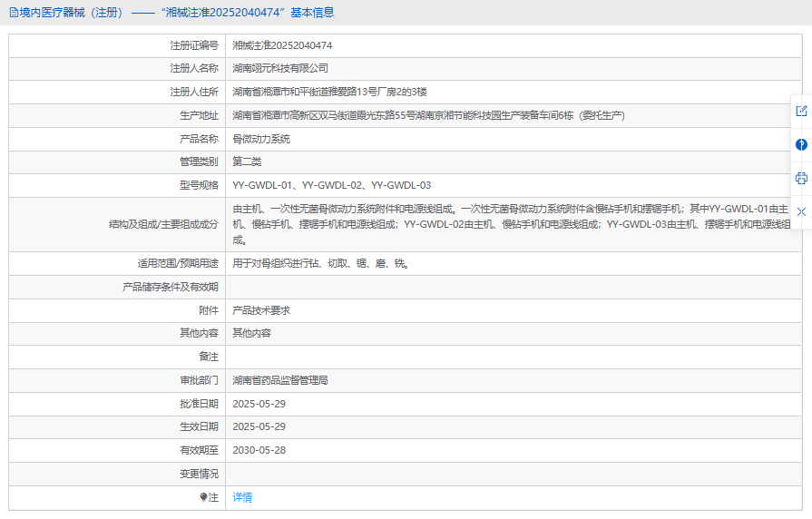Screen dimensions: 812x519
Task: Open the 产品技术要求 attachment
Action: point(261,310)
